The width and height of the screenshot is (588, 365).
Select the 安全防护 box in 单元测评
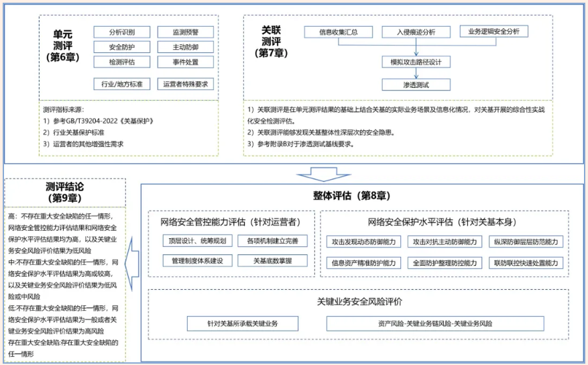click(x=122, y=48)
